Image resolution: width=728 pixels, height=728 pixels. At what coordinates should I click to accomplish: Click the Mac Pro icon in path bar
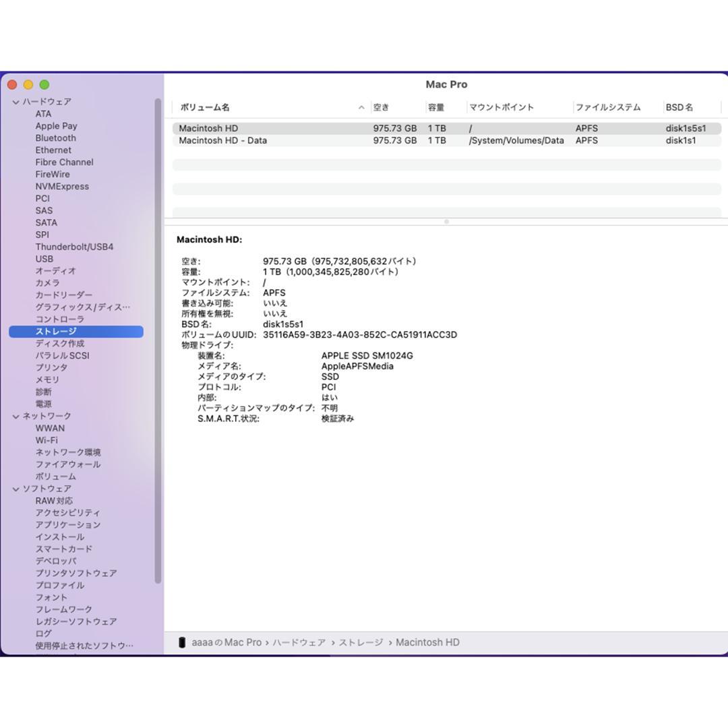pos(182,642)
